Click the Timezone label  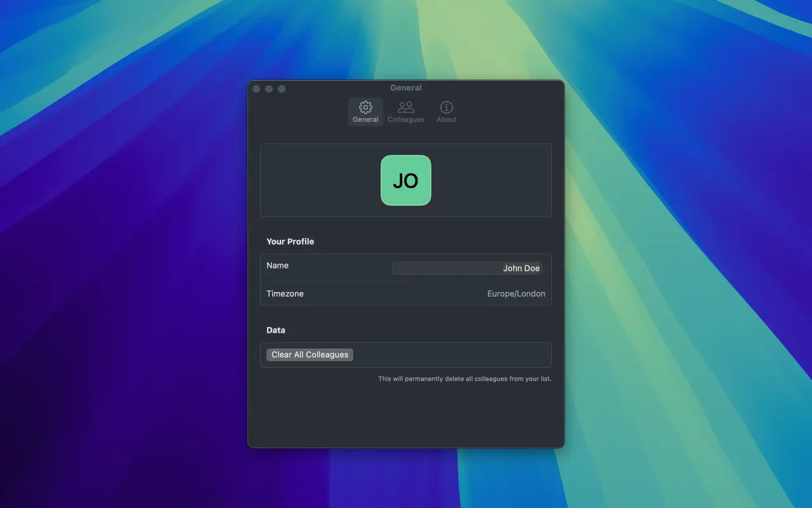(285, 293)
